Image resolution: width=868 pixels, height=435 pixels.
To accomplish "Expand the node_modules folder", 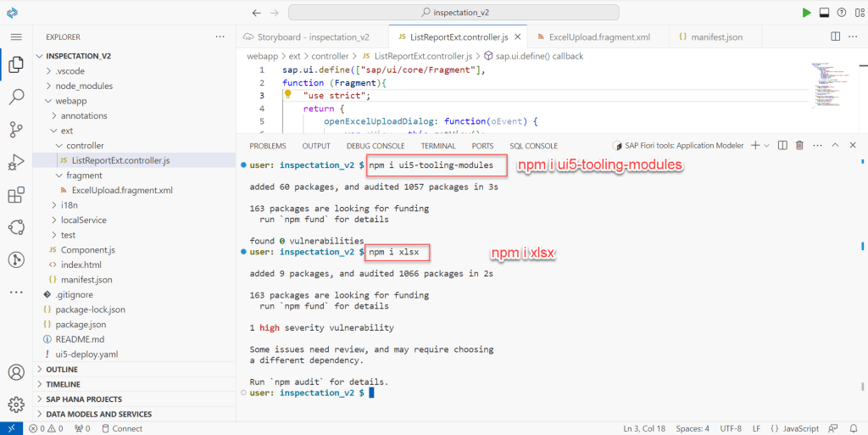I will pyautogui.click(x=83, y=86).
